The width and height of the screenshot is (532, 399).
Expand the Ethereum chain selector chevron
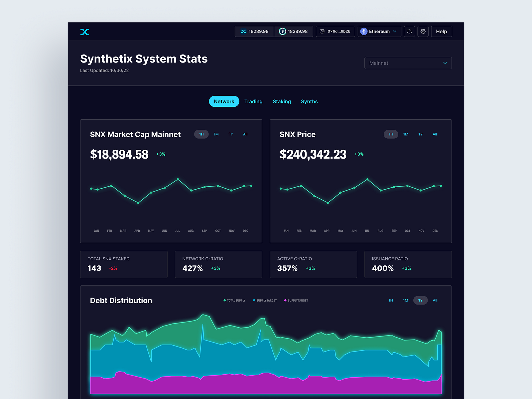(x=395, y=31)
